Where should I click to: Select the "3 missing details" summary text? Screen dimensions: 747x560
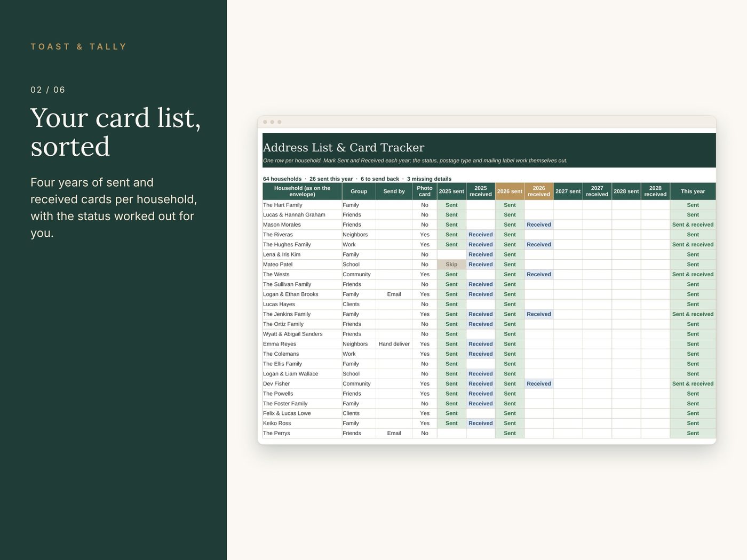(x=429, y=179)
